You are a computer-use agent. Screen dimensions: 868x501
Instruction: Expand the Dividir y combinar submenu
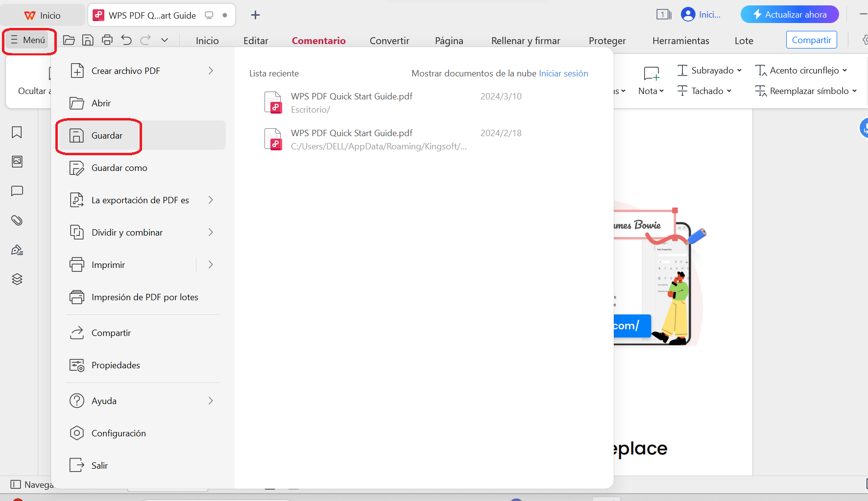(x=211, y=233)
